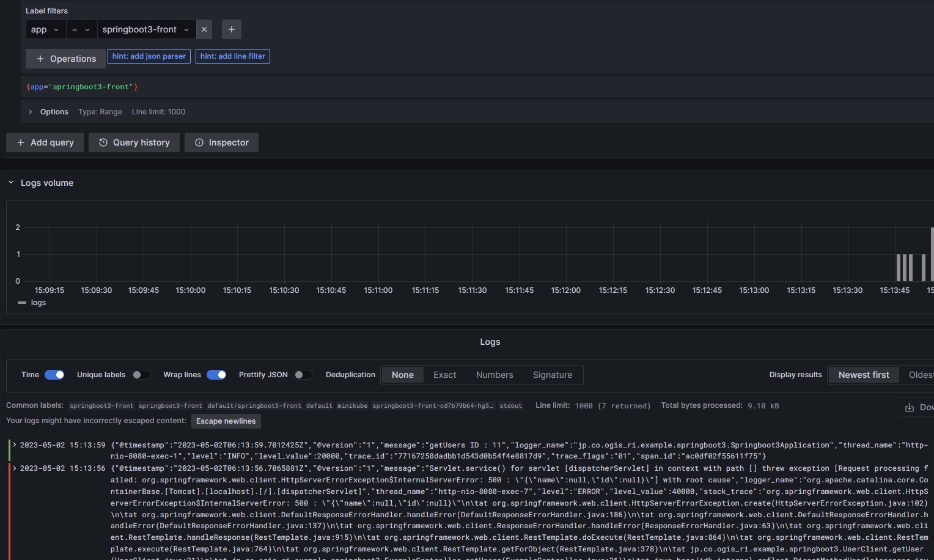Click the LogQL query text field
The width and height of the screenshot is (934, 560).
click(x=477, y=87)
